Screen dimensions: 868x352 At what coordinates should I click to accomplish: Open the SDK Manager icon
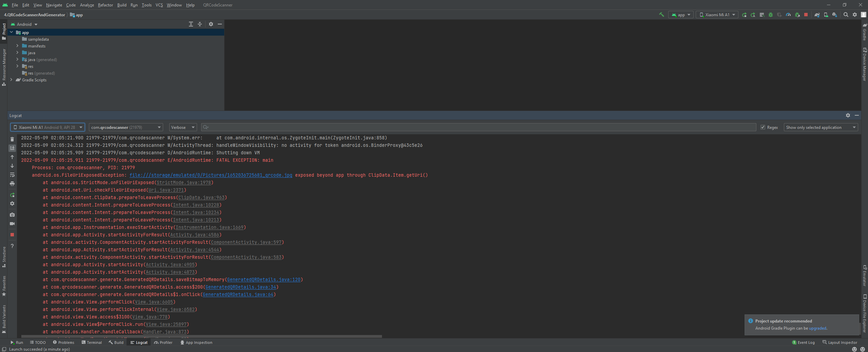click(835, 15)
